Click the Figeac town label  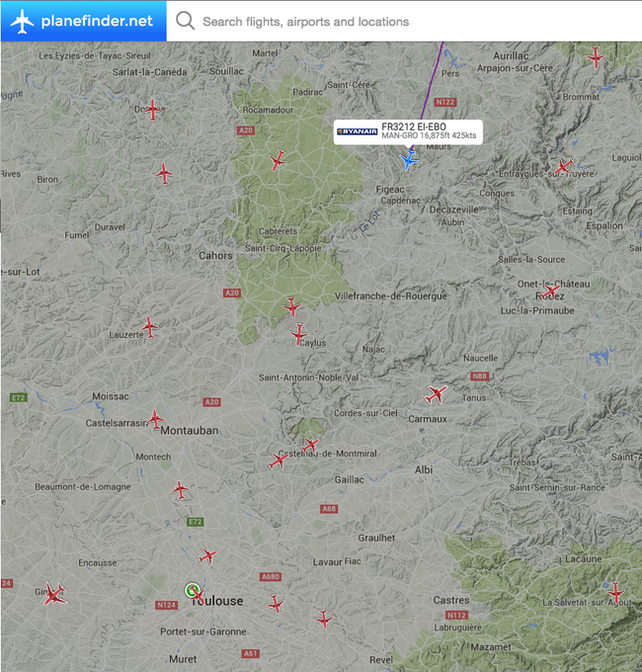390,190
